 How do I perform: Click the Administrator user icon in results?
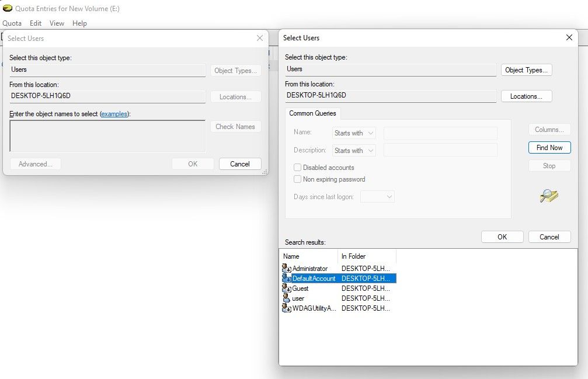(286, 269)
